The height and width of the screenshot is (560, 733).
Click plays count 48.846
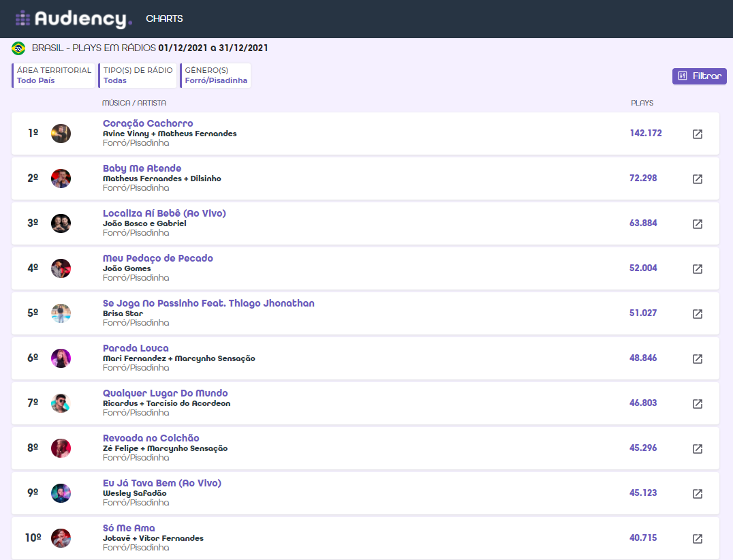(643, 358)
